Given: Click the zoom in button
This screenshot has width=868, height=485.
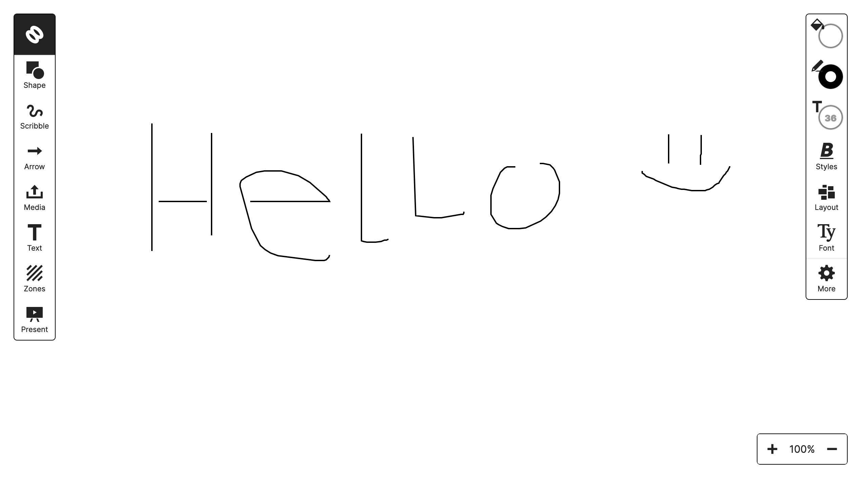Looking at the screenshot, I should [773, 449].
